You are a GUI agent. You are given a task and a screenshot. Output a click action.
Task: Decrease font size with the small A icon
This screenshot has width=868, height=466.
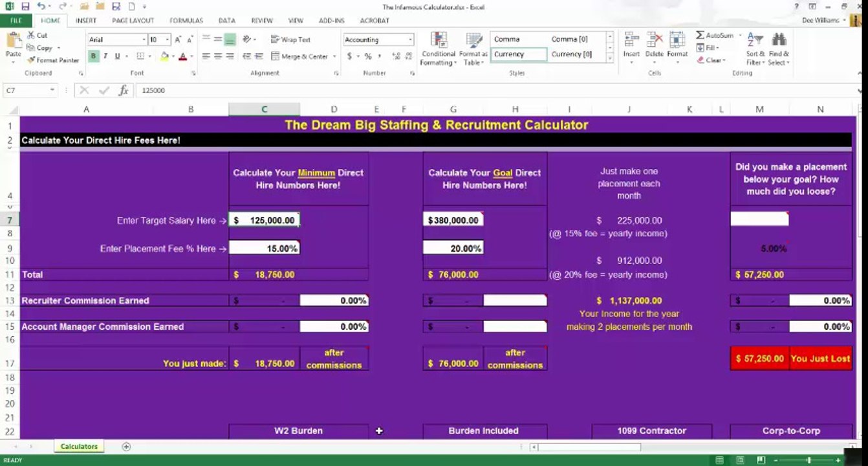[x=191, y=39]
